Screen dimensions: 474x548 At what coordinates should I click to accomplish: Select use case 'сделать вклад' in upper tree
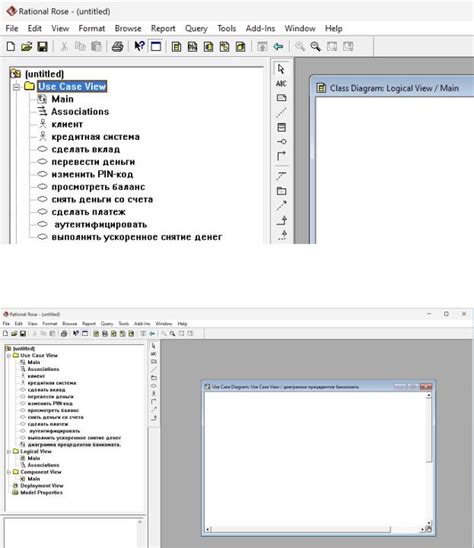pos(86,150)
